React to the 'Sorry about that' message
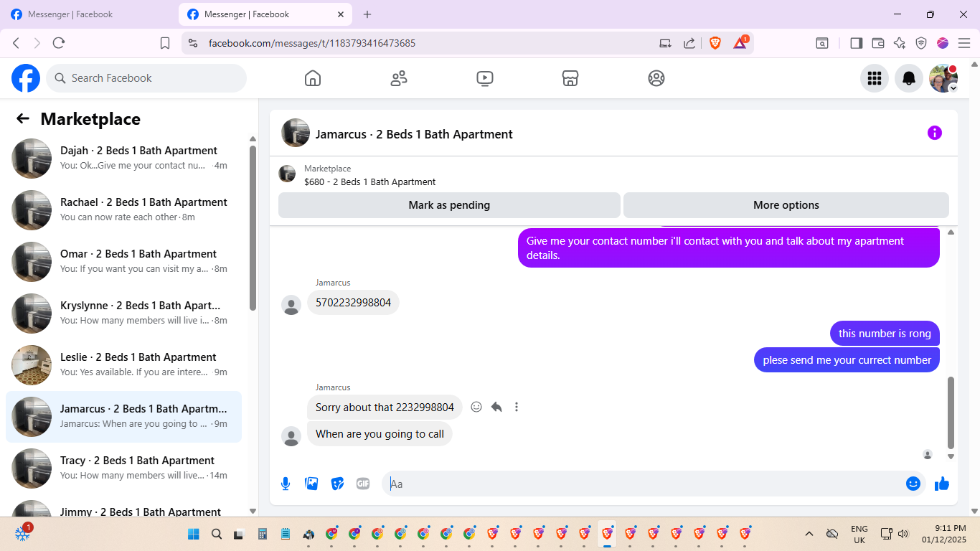This screenshot has width=980, height=551. click(x=476, y=407)
